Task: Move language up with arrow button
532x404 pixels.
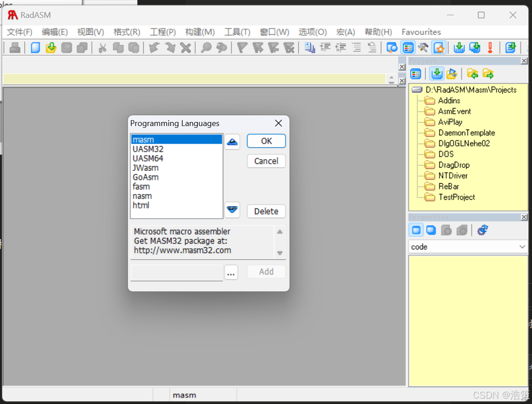Action: coord(232,142)
